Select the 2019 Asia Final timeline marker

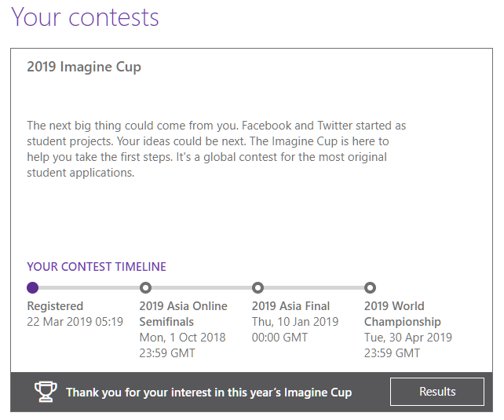pos(257,287)
